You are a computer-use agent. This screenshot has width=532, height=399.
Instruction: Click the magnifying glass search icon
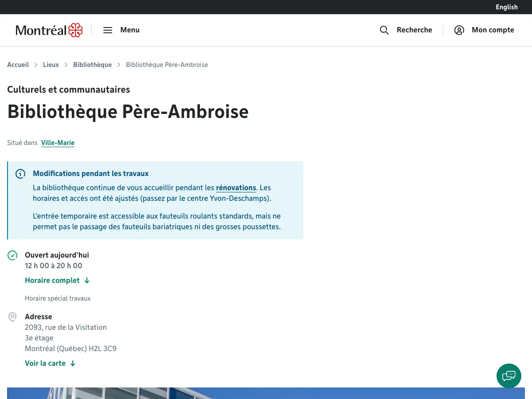[x=384, y=30]
